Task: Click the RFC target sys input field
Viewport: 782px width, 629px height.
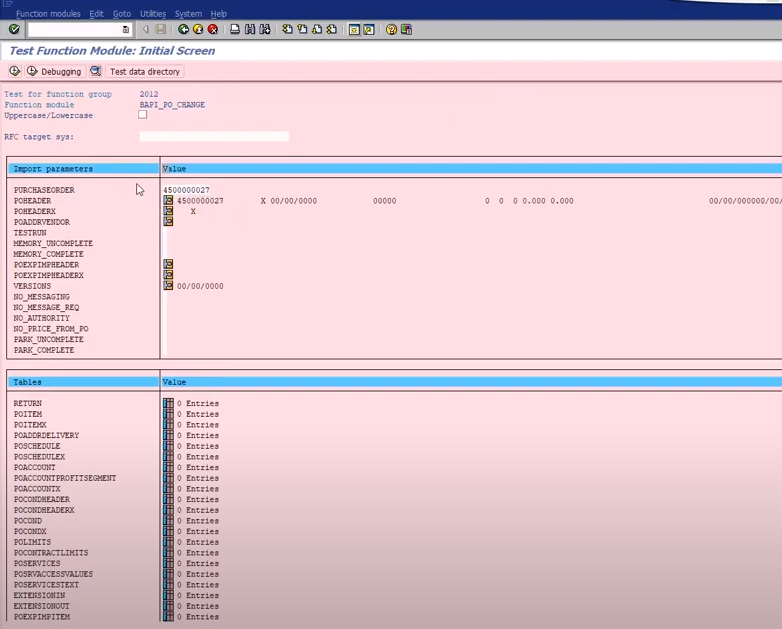Action: pos(214,137)
